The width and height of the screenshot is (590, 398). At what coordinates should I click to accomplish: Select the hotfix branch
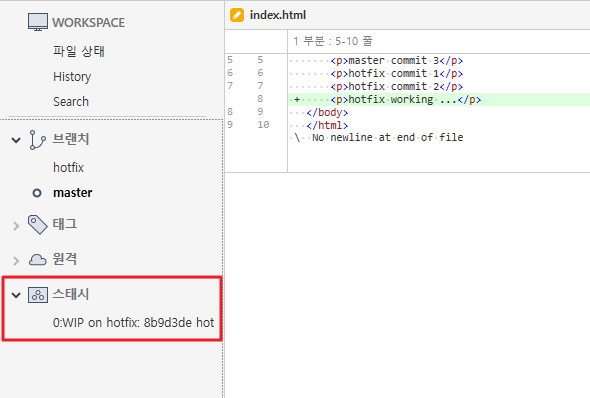coord(68,167)
